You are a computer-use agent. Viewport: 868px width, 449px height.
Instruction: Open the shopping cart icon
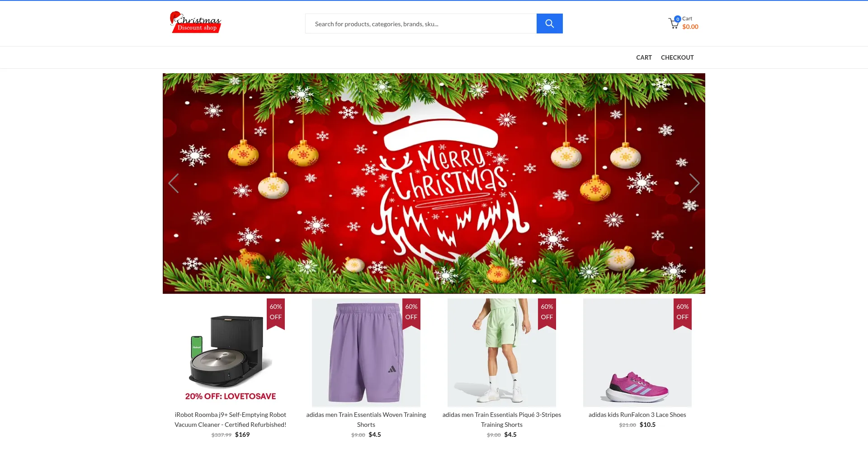click(x=674, y=23)
